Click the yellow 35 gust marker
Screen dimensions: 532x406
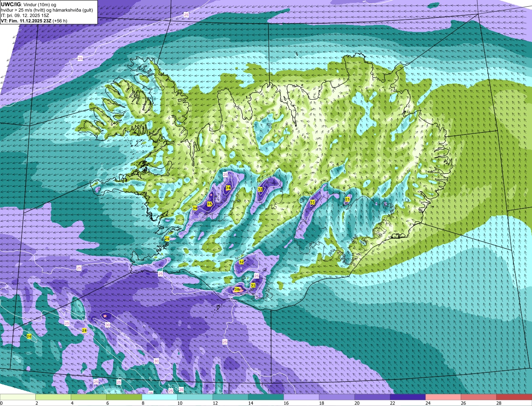point(209,204)
